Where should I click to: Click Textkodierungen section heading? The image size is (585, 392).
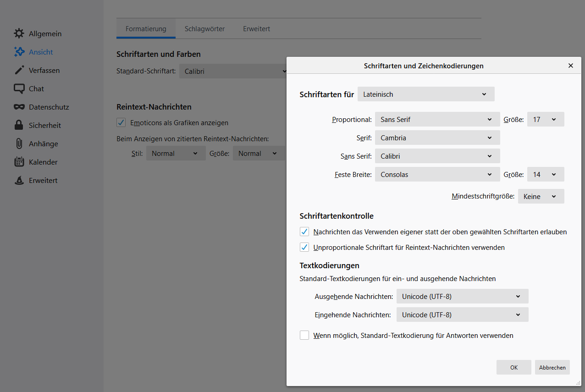329,265
